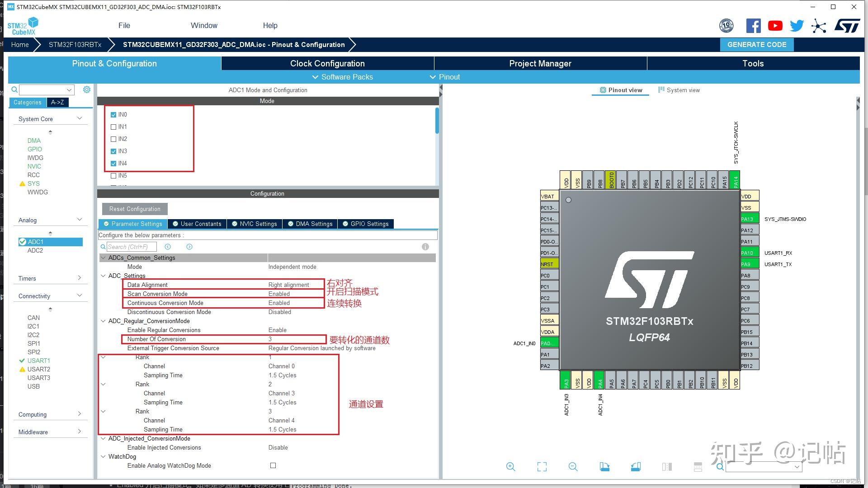Image resolution: width=868 pixels, height=488 pixels.
Task: Rotate the chip clockwise
Action: 604,467
